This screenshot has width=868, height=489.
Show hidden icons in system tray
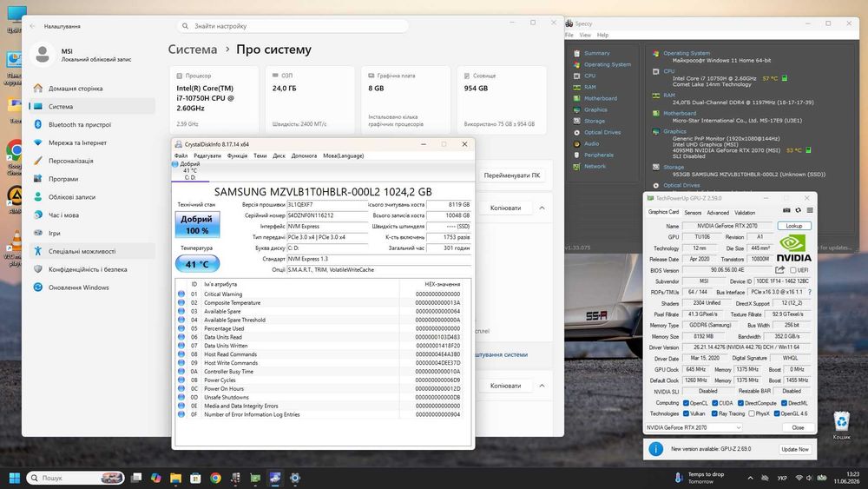coord(750,478)
